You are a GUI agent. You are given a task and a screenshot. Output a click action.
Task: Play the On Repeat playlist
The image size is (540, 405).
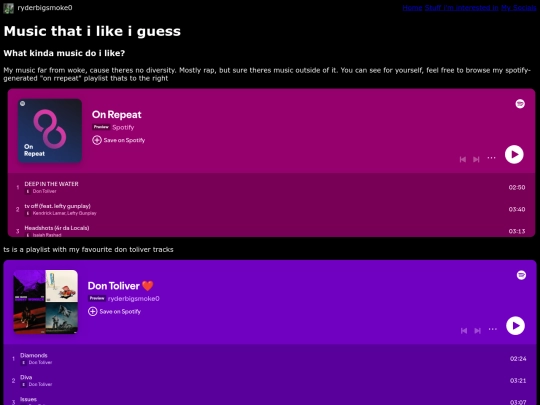click(x=514, y=155)
